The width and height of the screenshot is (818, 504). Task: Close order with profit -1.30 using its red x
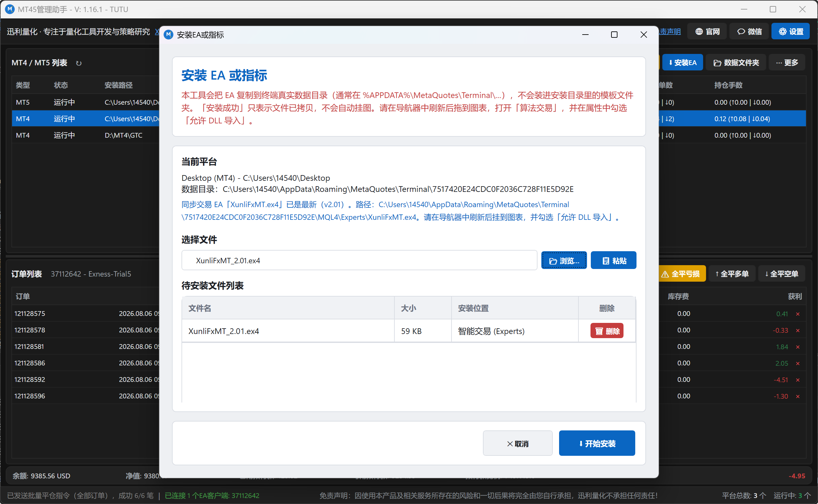click(x=798, y=397)
